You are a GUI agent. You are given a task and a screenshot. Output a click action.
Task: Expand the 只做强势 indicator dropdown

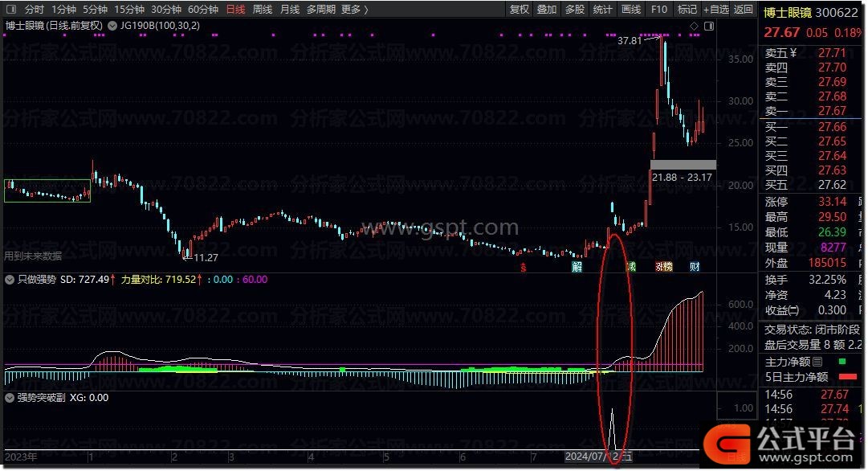coord(10,280)
